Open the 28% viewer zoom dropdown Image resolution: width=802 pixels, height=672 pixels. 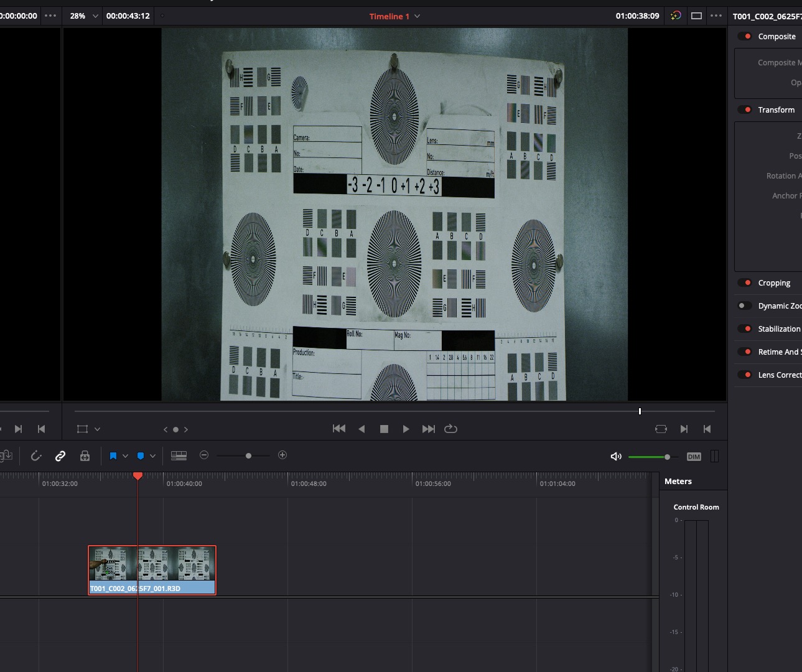coord(85,16)
